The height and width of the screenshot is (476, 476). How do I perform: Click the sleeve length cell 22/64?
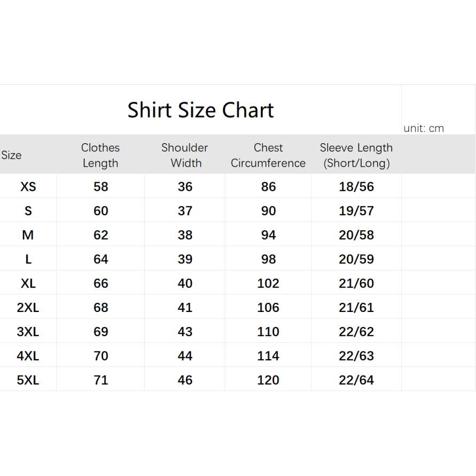(356, 380)
